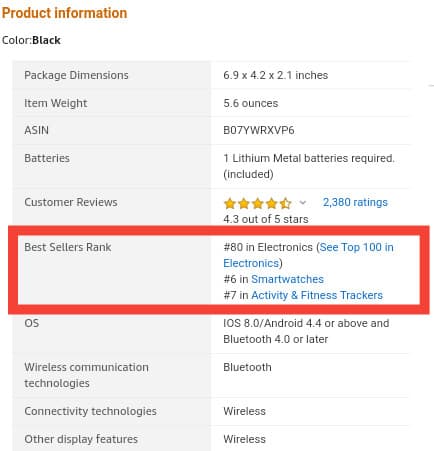Viewport: 434px width, 451px height.
Task: Open See Top 100 in Electronics link
Action: coord(308,255)
